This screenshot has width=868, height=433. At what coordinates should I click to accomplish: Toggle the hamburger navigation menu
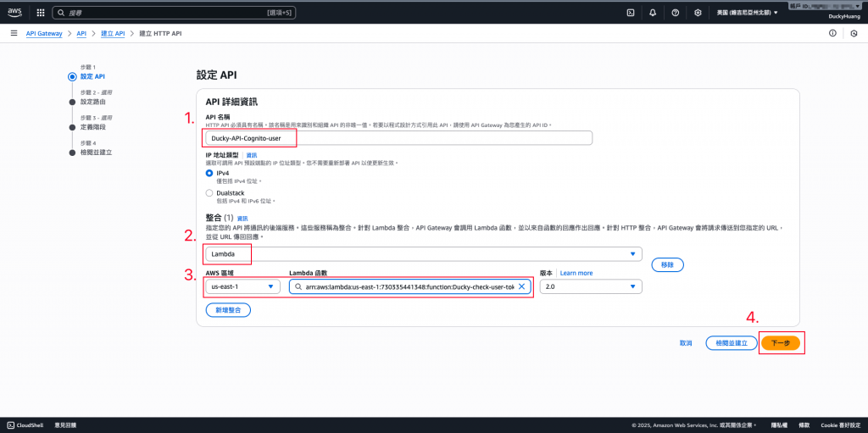14,34
